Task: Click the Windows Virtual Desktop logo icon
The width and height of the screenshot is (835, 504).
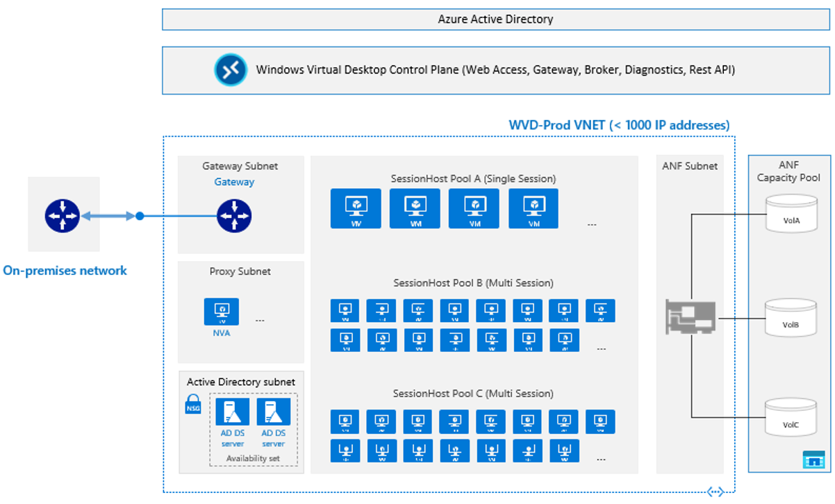Action: click(230, 70)
